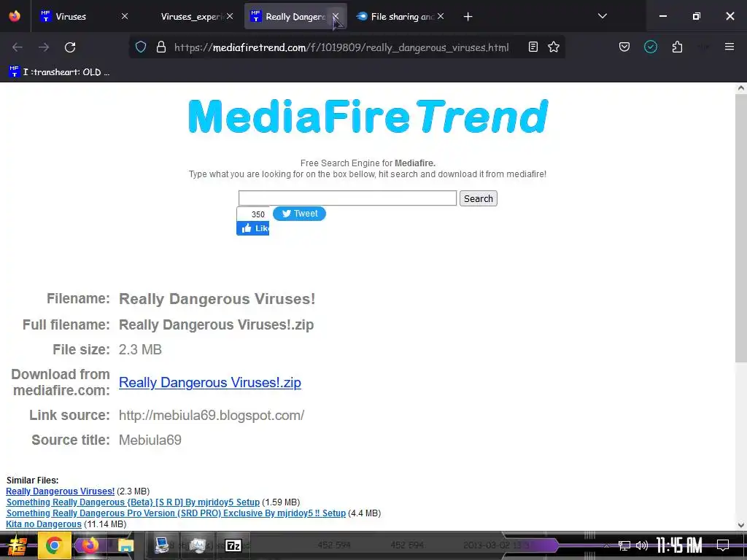The image size is (747, 560).
Task: Click the Mebiula69 source title text
Action: tap(150, 440)
